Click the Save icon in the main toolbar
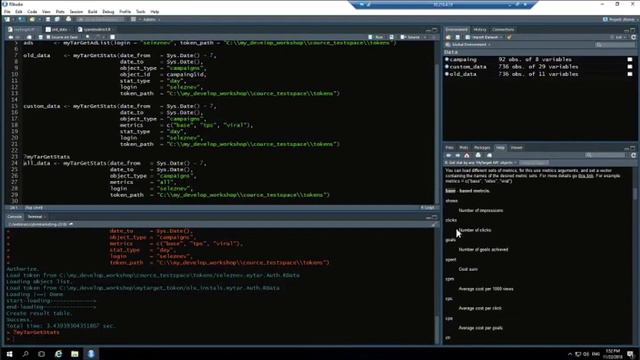 coord(48,19)
